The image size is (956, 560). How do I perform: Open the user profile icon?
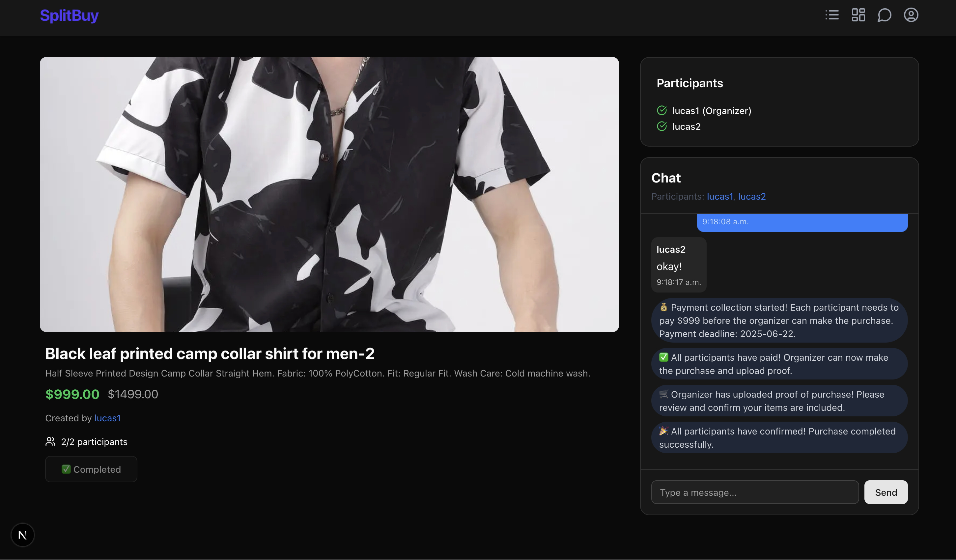tap(911, 15)
